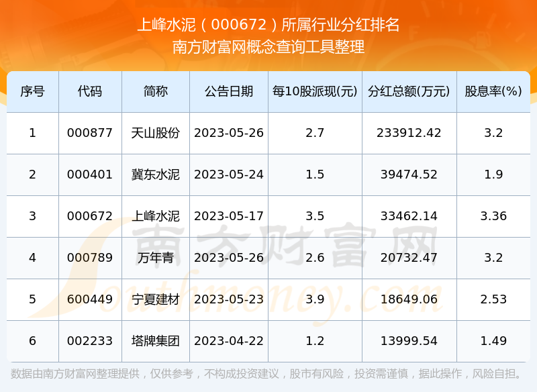Click total dividend 13999.54
This screenshot has width=537, height=392.
[409, 341]
